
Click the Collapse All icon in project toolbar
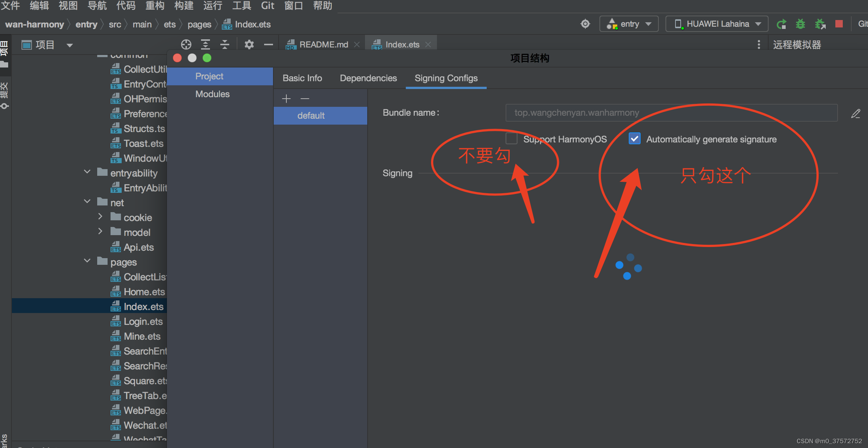point(224,45)
